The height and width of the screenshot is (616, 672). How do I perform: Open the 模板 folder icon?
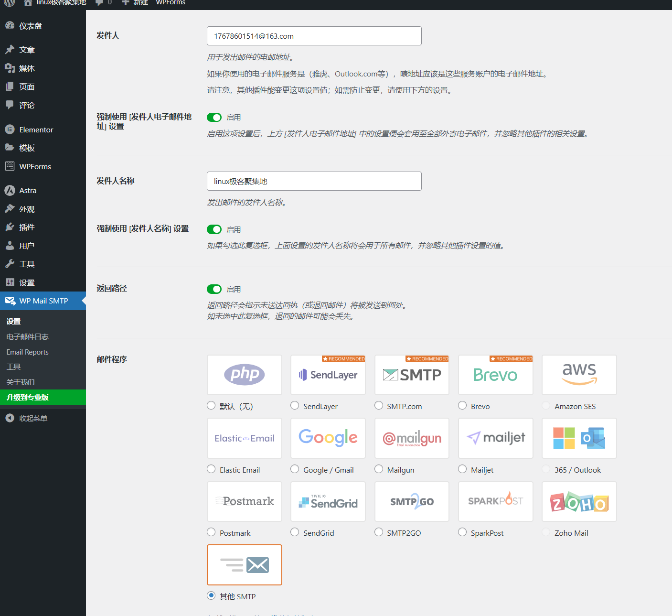click(x=10, y=147)
